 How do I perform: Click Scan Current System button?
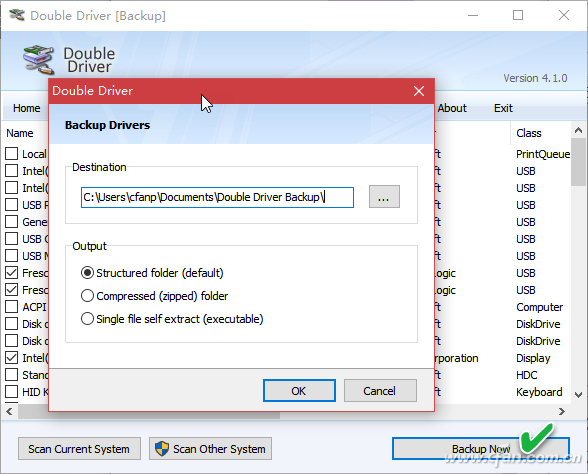click(79, 448)
